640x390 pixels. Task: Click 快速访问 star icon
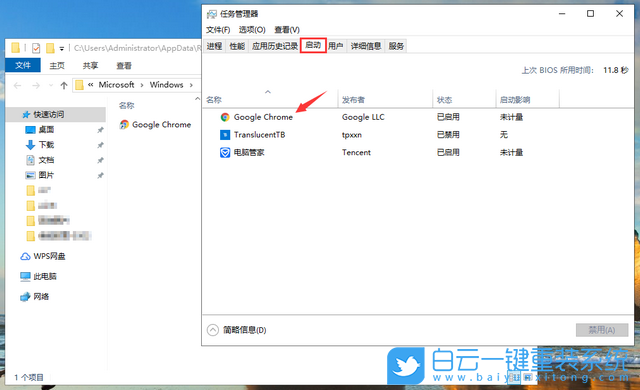(26, 115)
